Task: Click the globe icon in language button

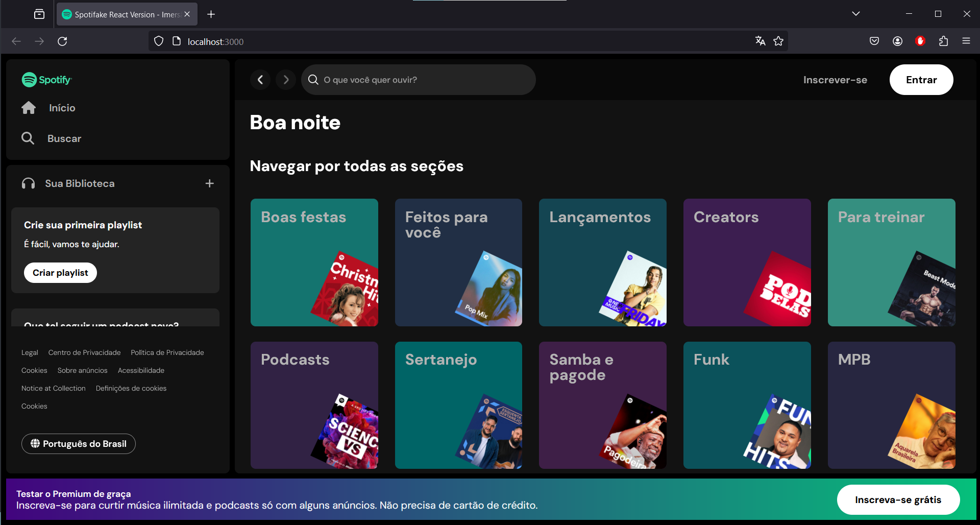Action: click(x=35, y=443)
